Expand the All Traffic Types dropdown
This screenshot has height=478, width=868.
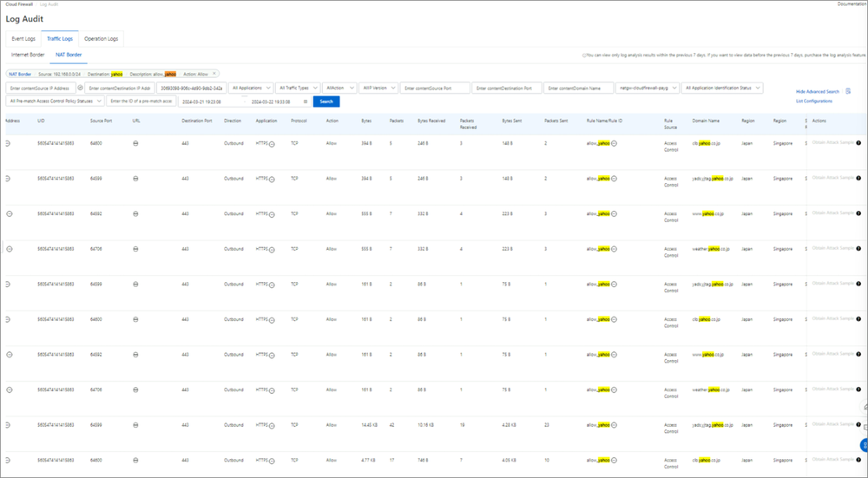point(298,88)
